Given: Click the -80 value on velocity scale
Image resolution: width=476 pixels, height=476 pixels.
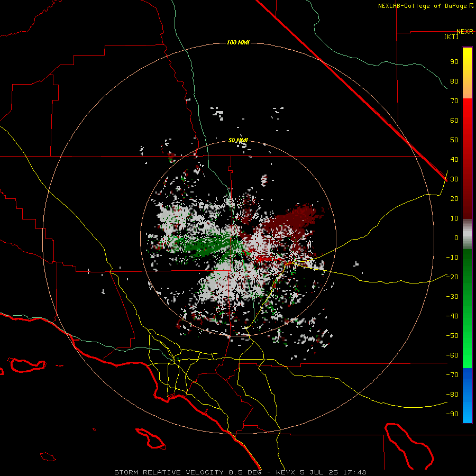Looking at the screenshot, I should point(452,395).
